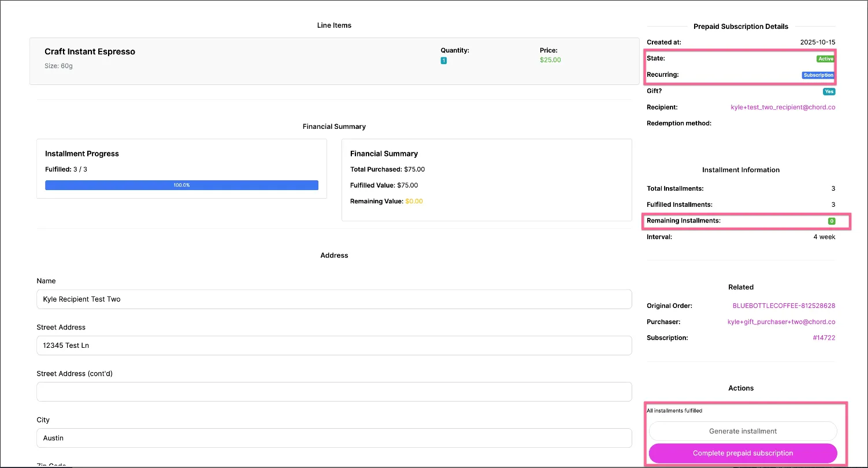Screen dimensions: 868x468
Task: Click the Yes gift badge
Action: pyautogui.click(x=829, y=91)
